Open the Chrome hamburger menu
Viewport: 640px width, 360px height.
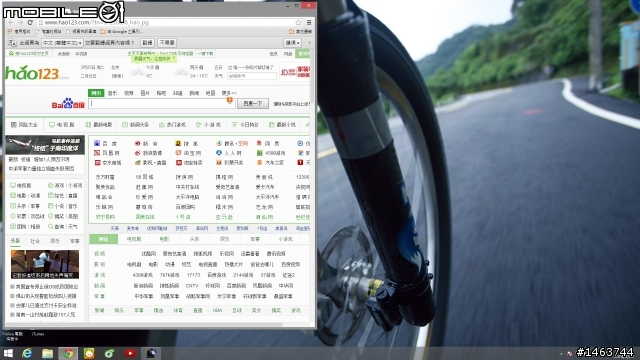tap(309, 22)
